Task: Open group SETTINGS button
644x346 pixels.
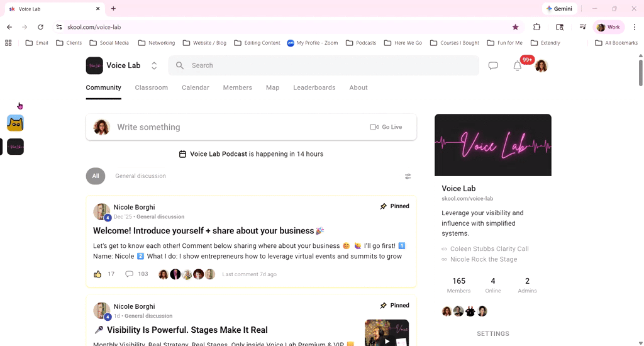Action: click(x=493, y=333)
